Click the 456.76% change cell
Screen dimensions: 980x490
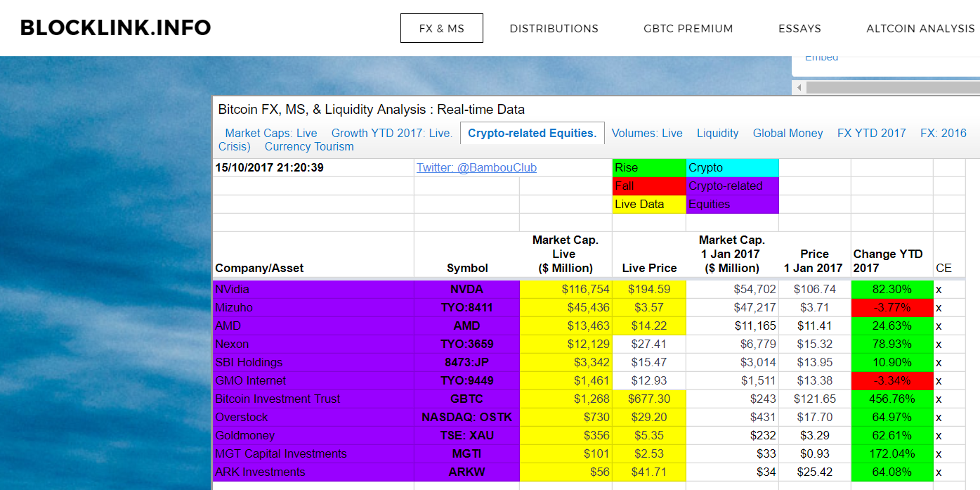pos(892,399)
